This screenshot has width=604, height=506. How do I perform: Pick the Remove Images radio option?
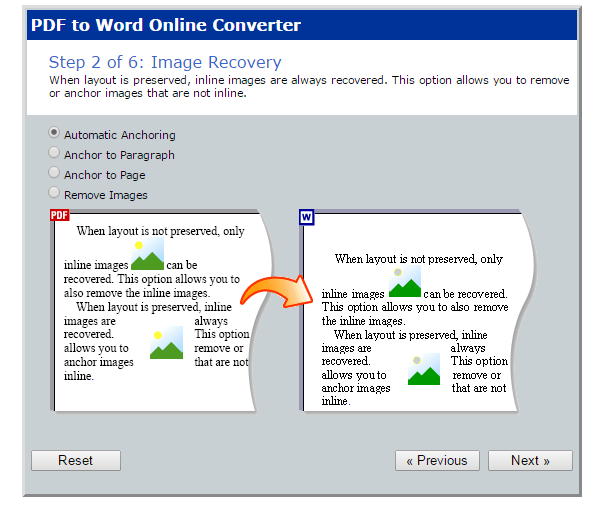click(x=54, y=193)
